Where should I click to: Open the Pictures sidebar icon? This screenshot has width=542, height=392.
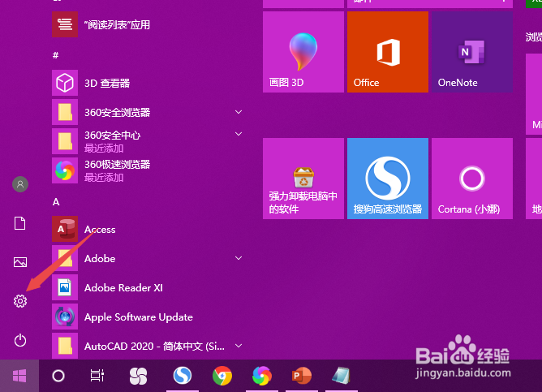20,262
